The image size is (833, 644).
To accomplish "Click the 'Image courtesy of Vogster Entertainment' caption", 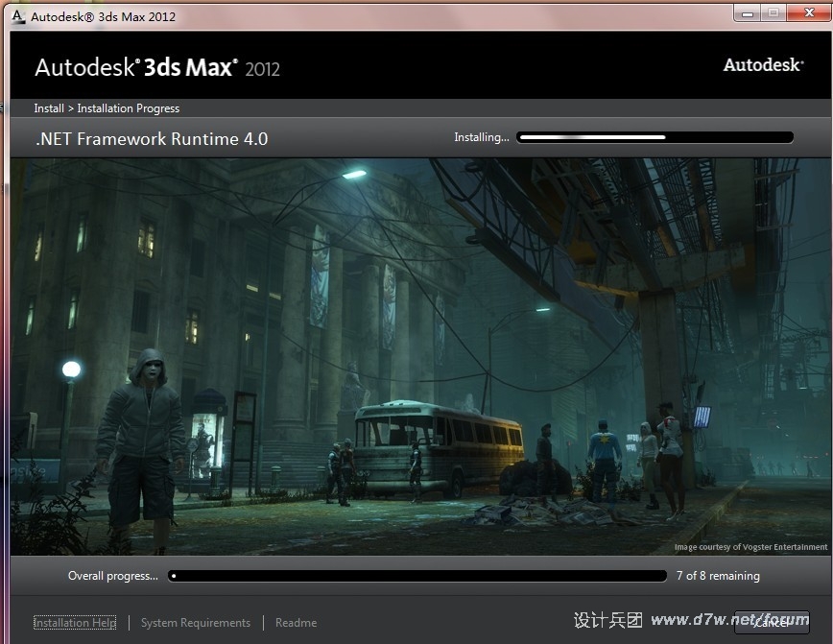I will coord(750,547).
